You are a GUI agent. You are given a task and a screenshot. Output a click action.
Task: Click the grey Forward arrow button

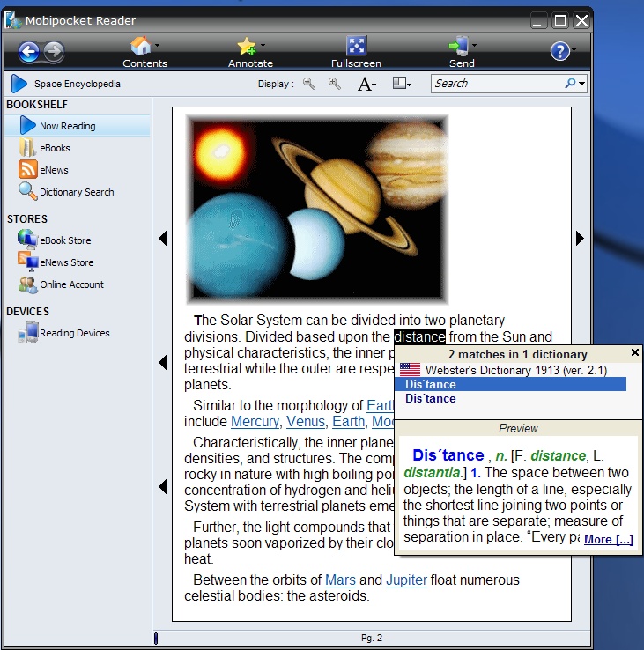coord(54,52)
